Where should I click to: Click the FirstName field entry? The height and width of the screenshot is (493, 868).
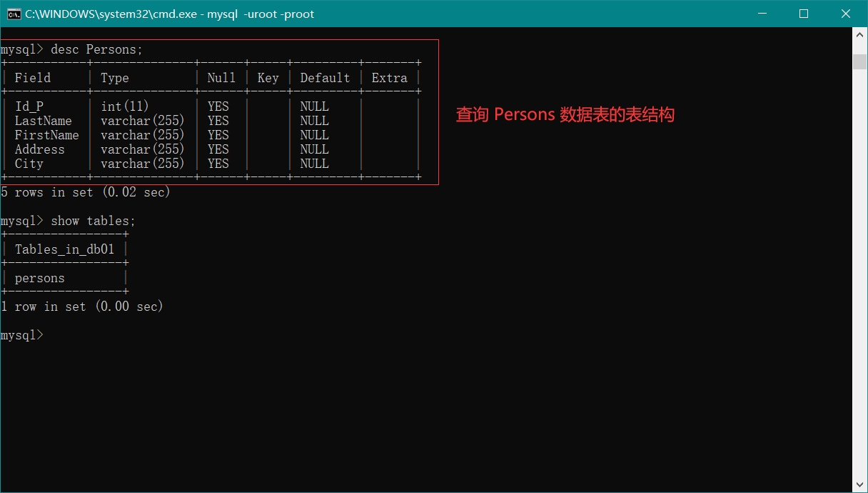click(x=47, y=135)
